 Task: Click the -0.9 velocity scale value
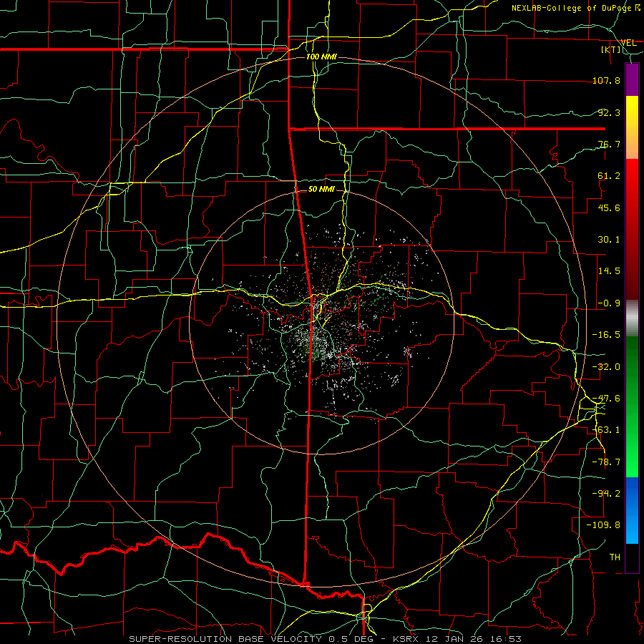pyautogui.click(x=609, y=303)
